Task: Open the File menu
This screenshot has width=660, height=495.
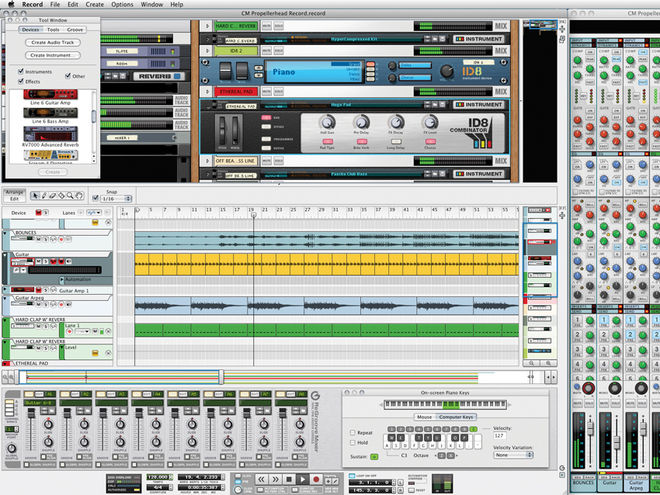Action: 55,5
